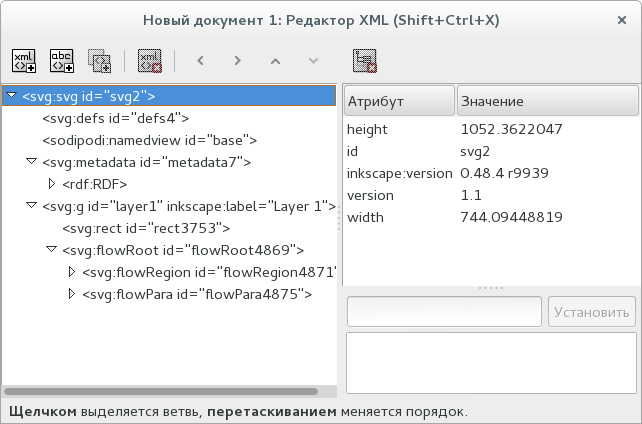
Task: Click the horizontal scrollbar under the node tree
Action: pos(160,391)
